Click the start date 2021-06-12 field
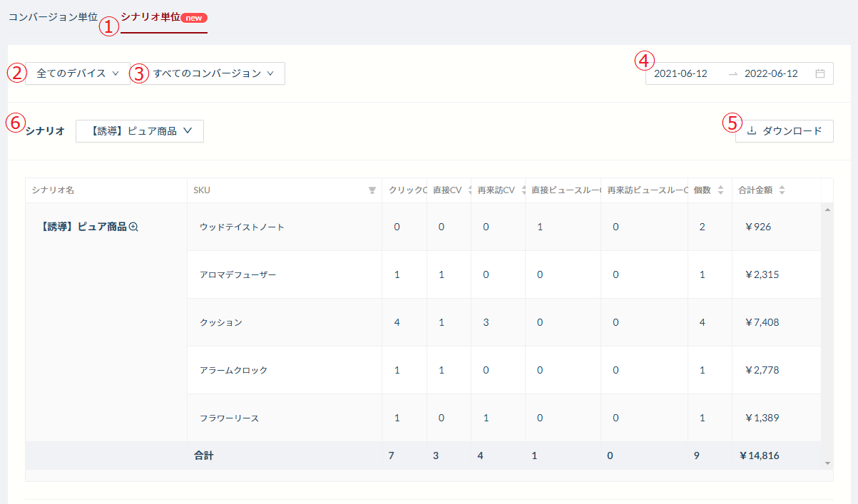The height and width of the screenshot is (504, 858). pos(680,73)
